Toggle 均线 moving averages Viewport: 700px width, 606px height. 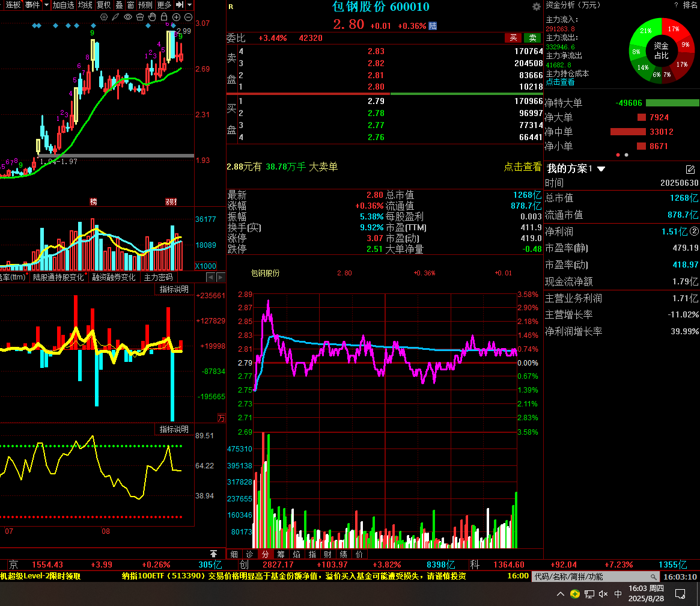tap(85, 5)
